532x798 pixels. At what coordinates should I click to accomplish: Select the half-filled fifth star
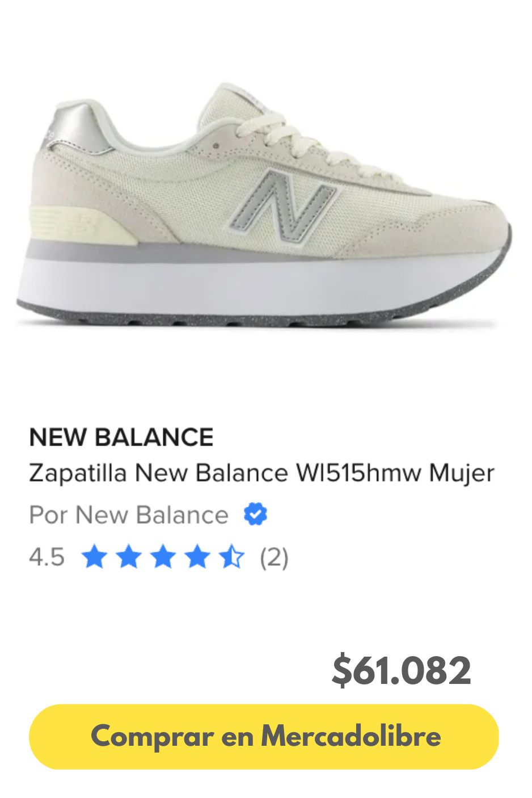(231, 558)
